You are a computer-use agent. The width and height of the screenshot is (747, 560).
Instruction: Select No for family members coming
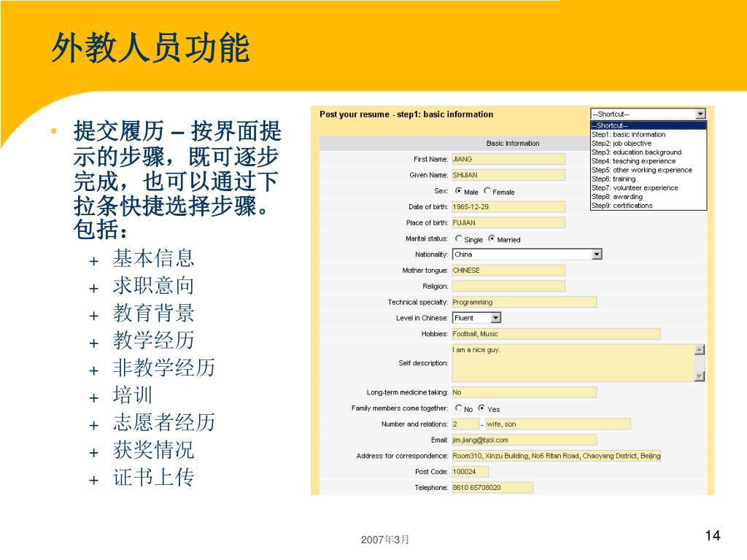tap(458, 408)
